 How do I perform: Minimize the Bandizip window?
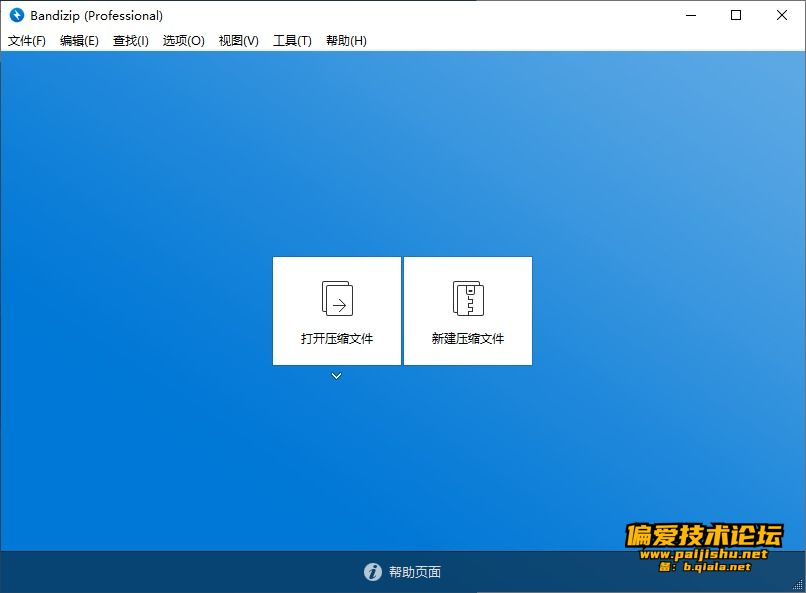click(691, 15)
